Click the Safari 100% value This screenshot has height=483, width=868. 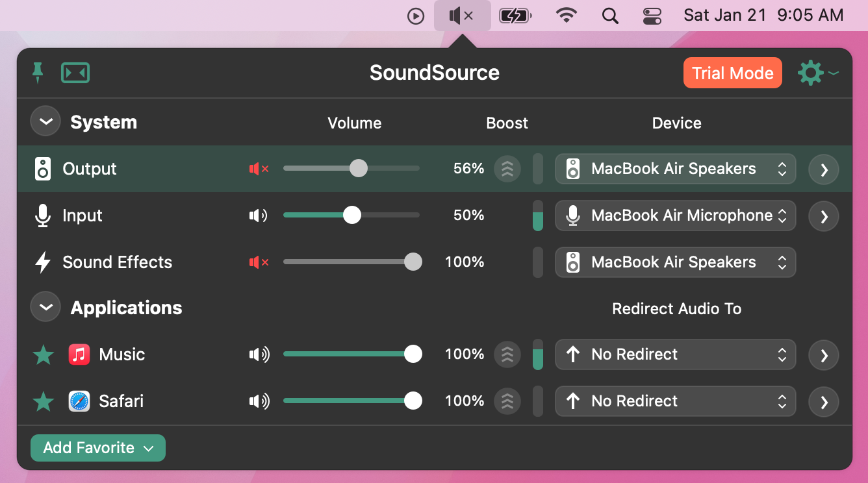[x=465, y=401]
